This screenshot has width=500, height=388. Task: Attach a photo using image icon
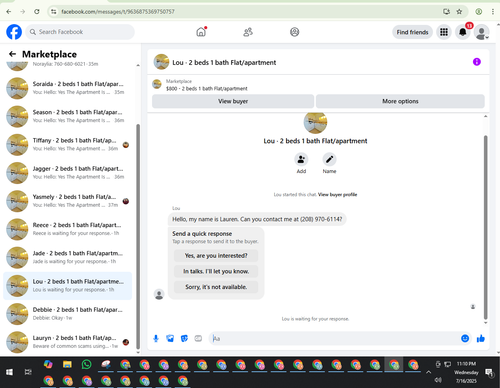[x=170, y=339]
